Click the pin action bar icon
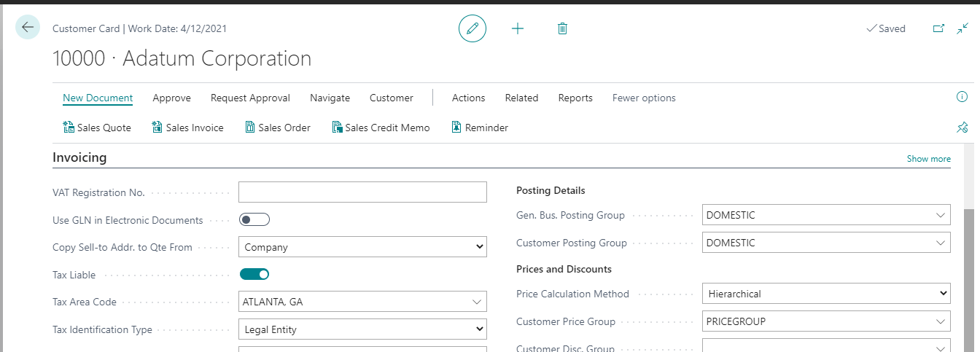Viewport: 980px width, 352px height. coord(962,128)
